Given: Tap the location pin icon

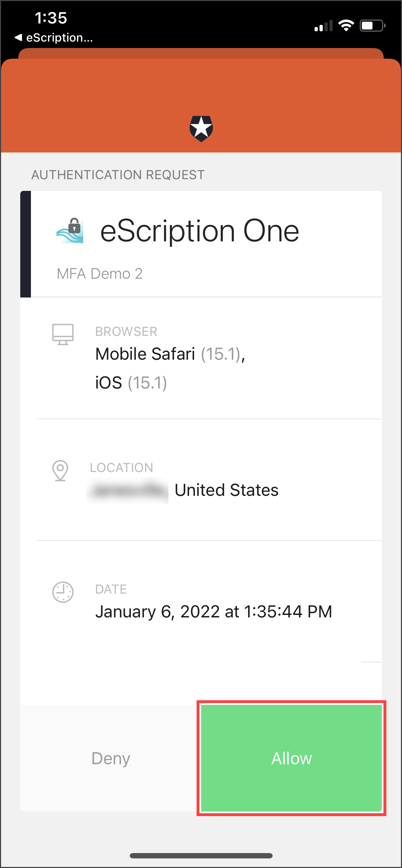Looking at the screenshot, I should 60,470.
